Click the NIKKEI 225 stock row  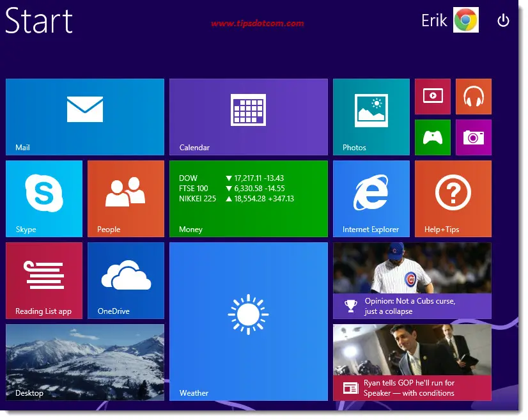coord(237,199)
